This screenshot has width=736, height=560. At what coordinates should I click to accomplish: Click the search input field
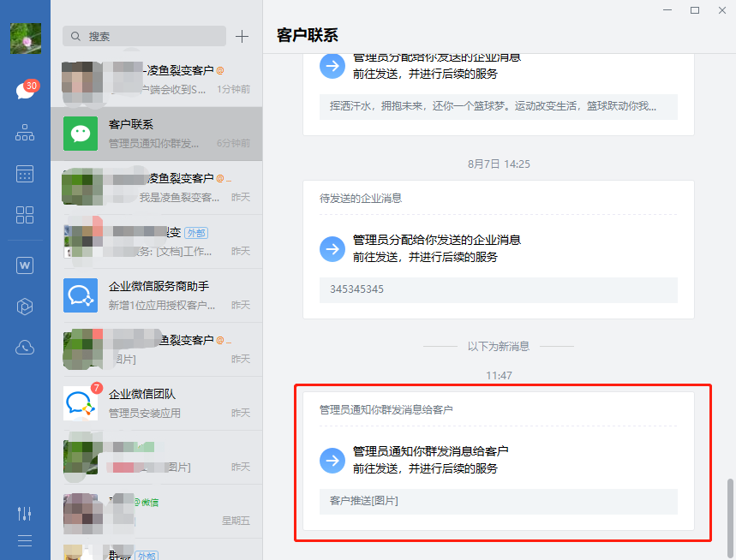pos(144,36)
